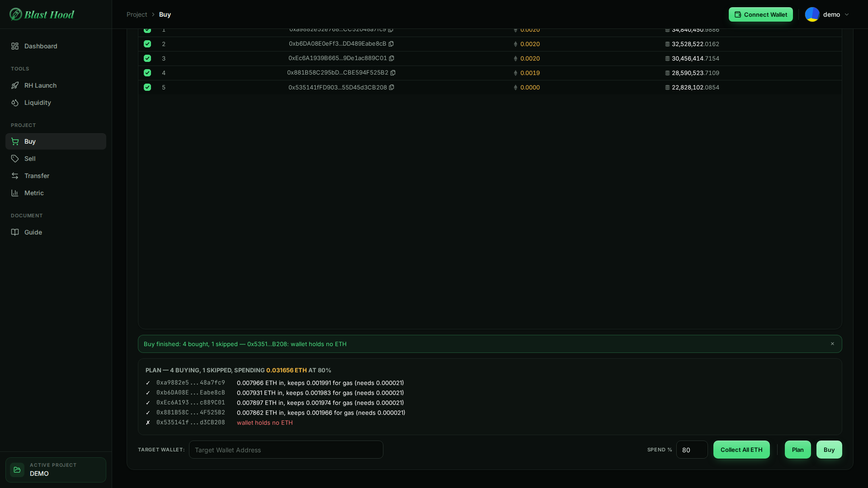Image resolution: width=868 pixels, height=488 pixels.
Task: Click the Blast Hood logo
Action: (42, 14)
